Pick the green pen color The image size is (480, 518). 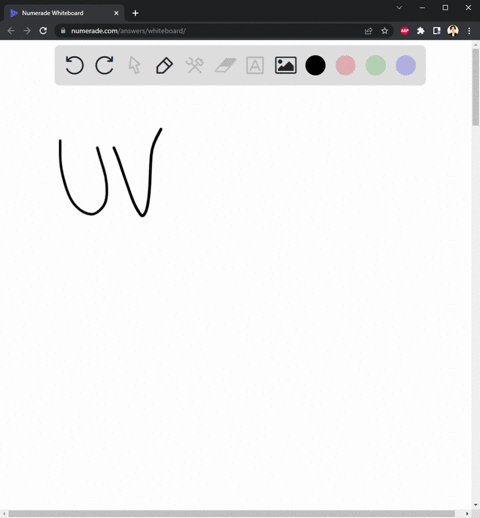(376, 65)
